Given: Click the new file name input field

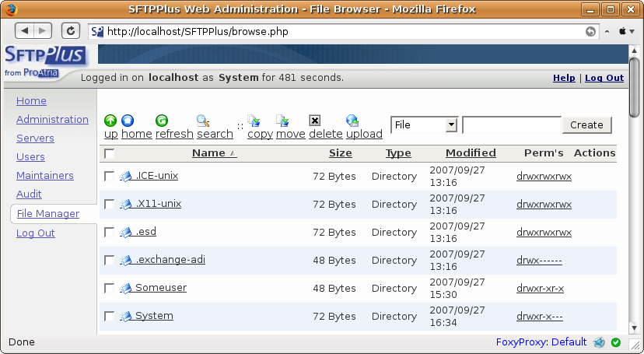Looking at the screenshot, I should (511, 124).
